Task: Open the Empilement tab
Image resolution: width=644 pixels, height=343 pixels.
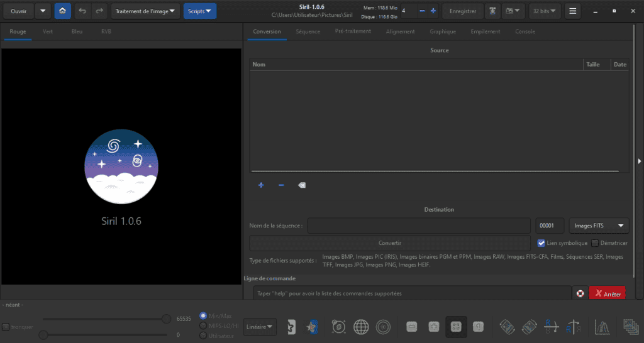Action: click(486, 31)
